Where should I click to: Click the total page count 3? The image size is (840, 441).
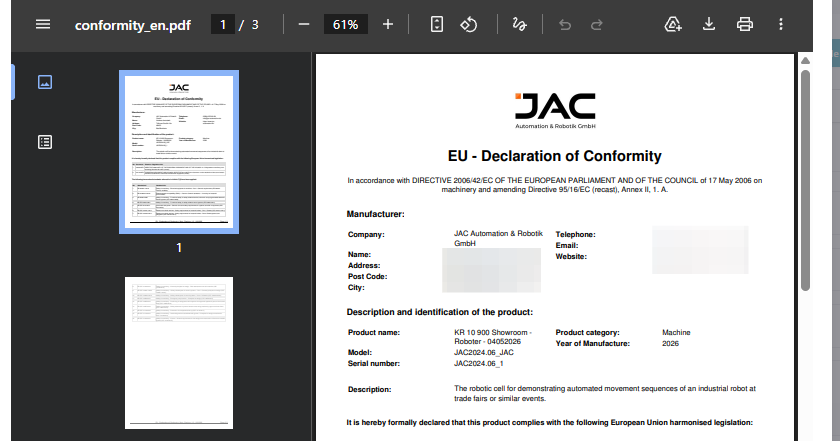[255, 25]
